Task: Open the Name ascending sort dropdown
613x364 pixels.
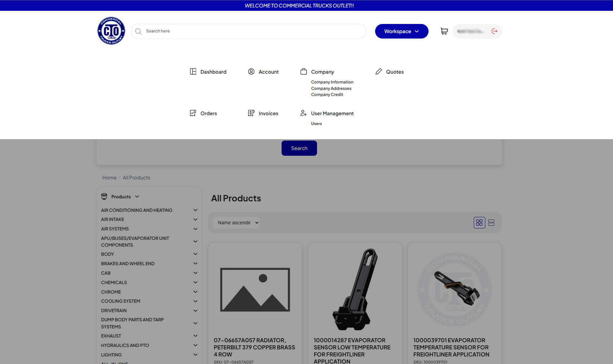Action: click(236, 223)
